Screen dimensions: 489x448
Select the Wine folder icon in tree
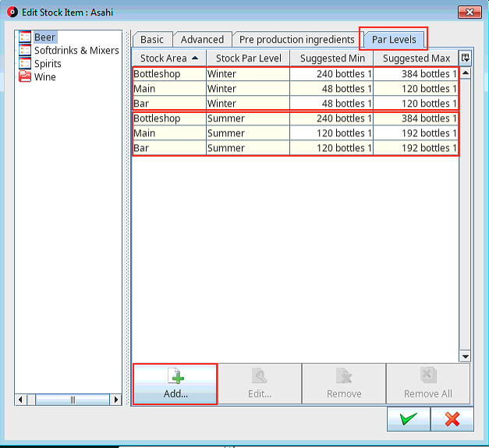pyautogui.click(x=25, y=76)
